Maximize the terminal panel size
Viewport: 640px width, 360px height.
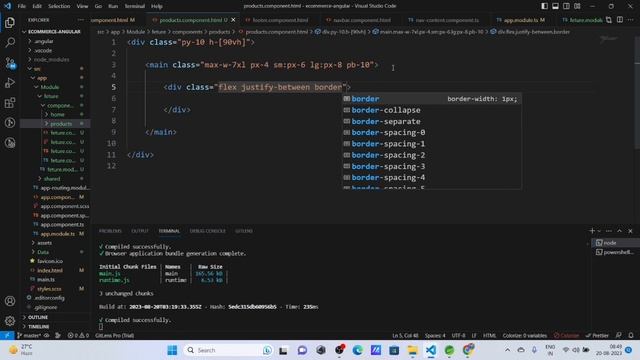coord(620,231)
